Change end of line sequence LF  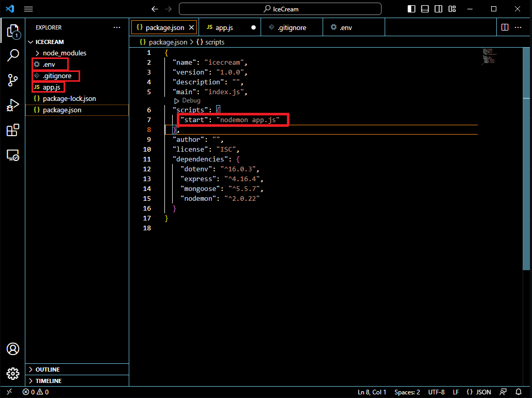click(456, 392)
